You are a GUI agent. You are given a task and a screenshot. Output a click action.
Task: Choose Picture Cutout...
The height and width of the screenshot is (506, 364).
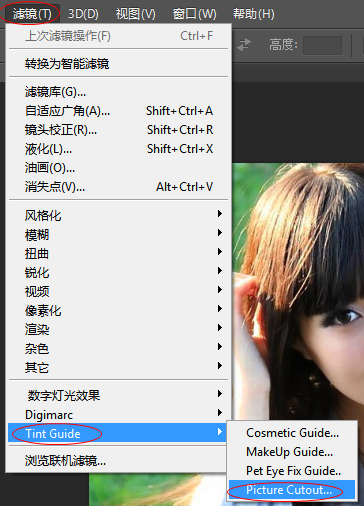(292, 490)
